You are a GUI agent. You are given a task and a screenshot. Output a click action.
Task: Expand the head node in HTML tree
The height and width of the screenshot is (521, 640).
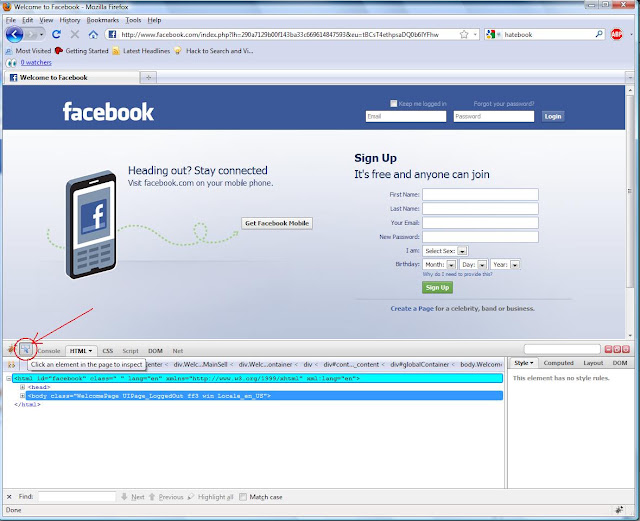pyautogui.click(x=22, y=387)
